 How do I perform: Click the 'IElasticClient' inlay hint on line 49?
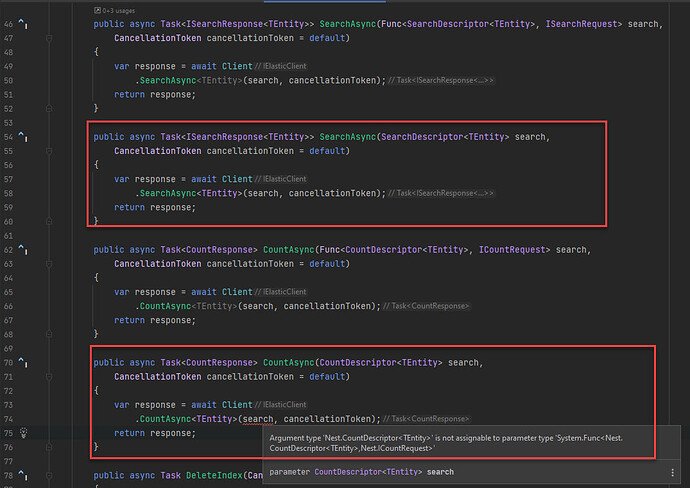point(280,66)
